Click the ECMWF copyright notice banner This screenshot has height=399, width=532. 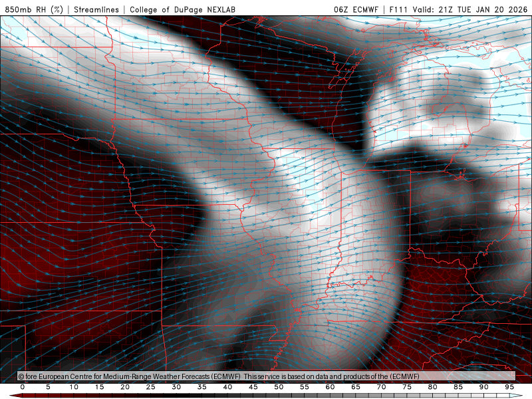267,376
